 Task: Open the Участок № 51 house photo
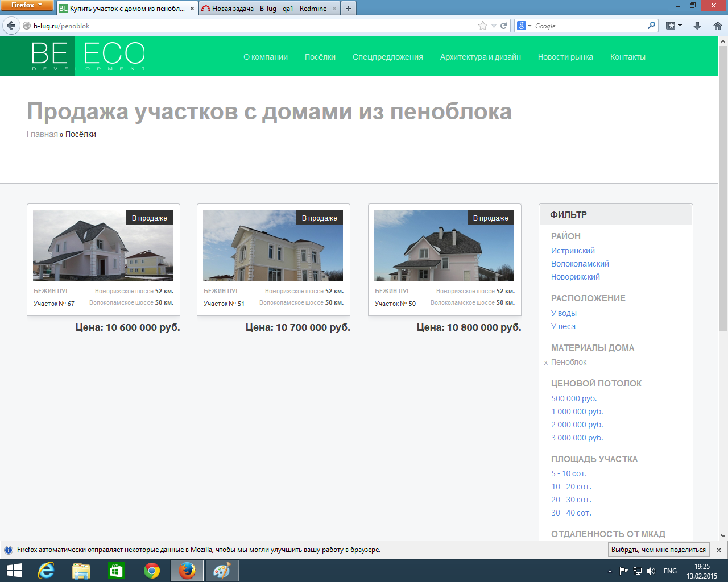[273, 246]
